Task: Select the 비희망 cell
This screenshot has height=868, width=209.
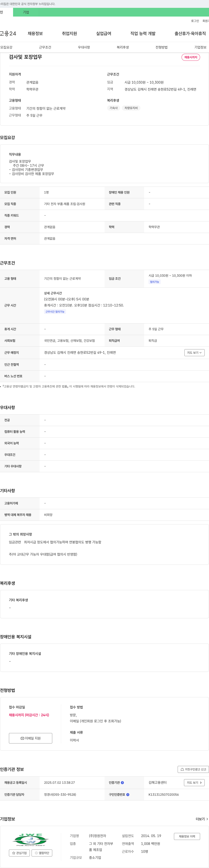Action: [x=48, y=515]
